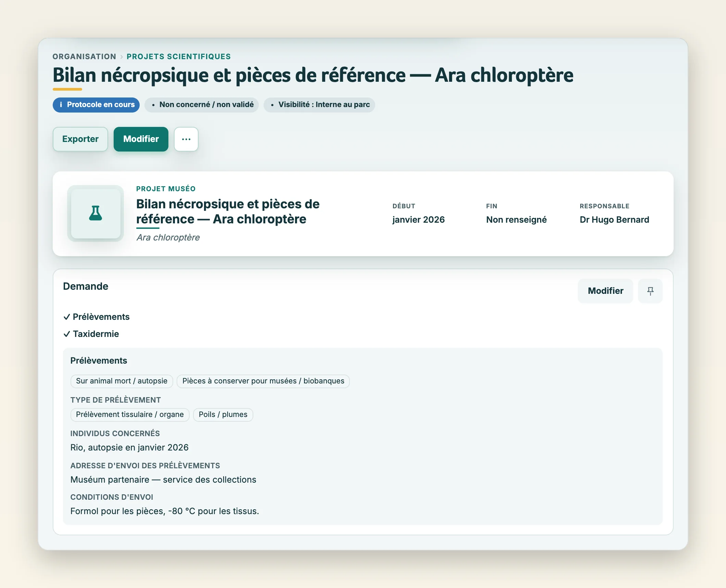Image resolution: width=726 pixels, height=588 pixels.
Task: Click the Demande section heading
Action: 86,286
